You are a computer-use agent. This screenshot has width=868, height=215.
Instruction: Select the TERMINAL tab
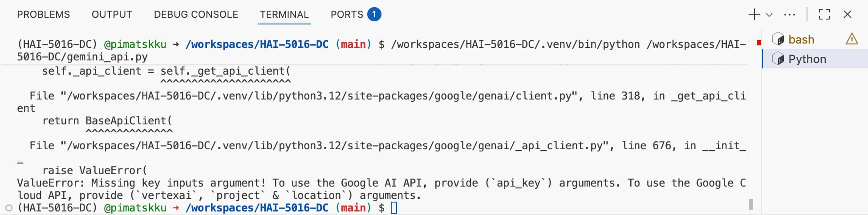point(284,15)
